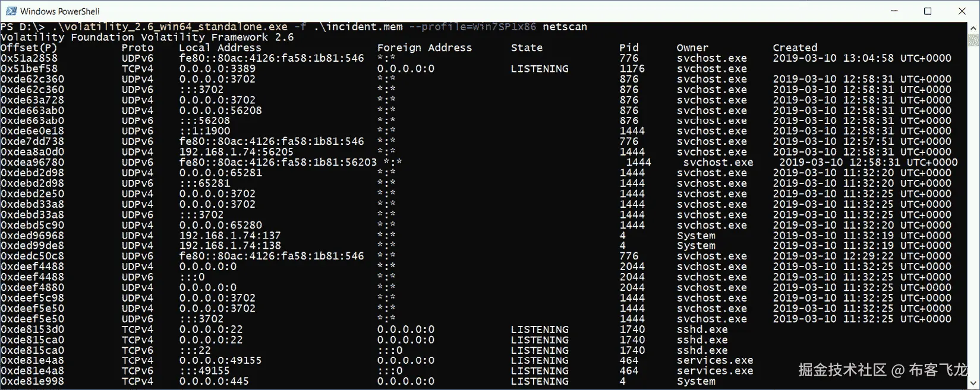Click offset 0xde81e998
This screenshot has height=390, width=980.
click(x=32, y=381)
